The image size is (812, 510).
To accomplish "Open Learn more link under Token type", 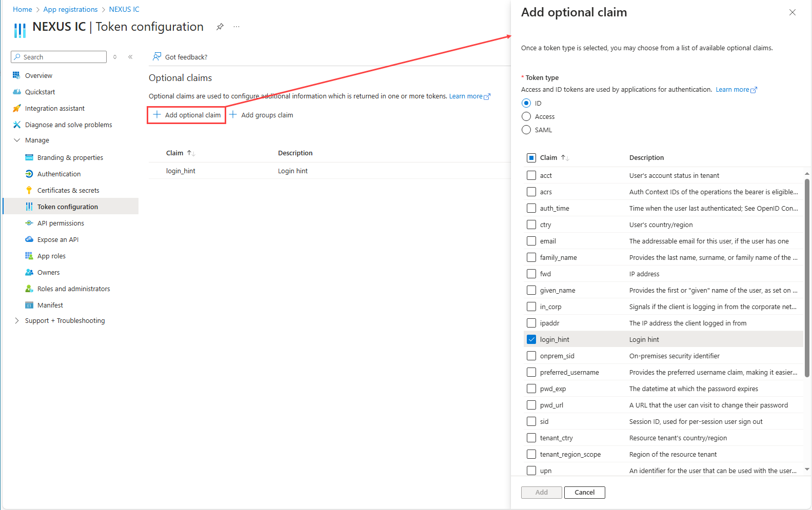I will click(736, 89).
